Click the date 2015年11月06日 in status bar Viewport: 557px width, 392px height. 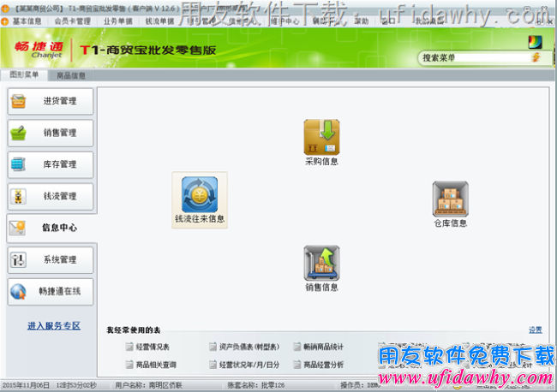point(26,385)
